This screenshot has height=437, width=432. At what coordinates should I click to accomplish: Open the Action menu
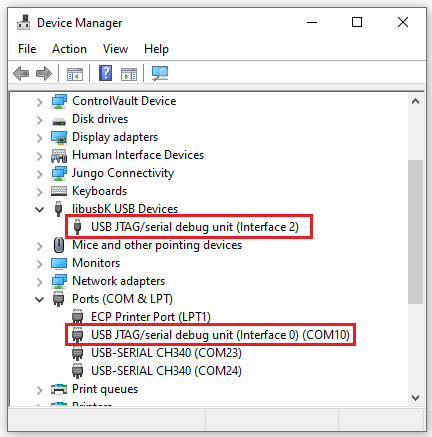[x=69, y=49]
